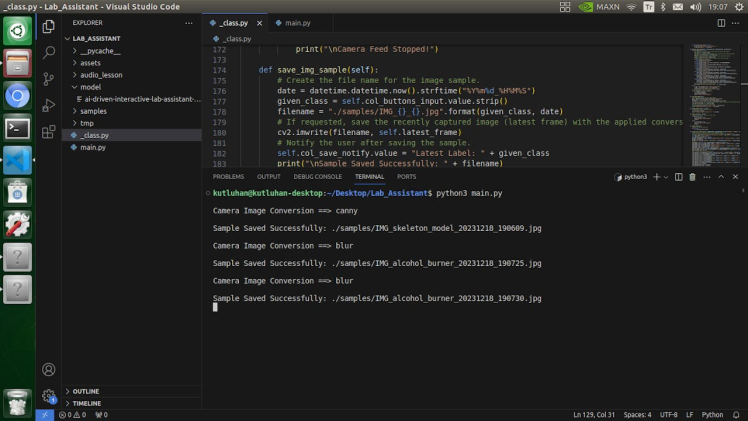Click Python language mode in status bar

pos(712,414)
